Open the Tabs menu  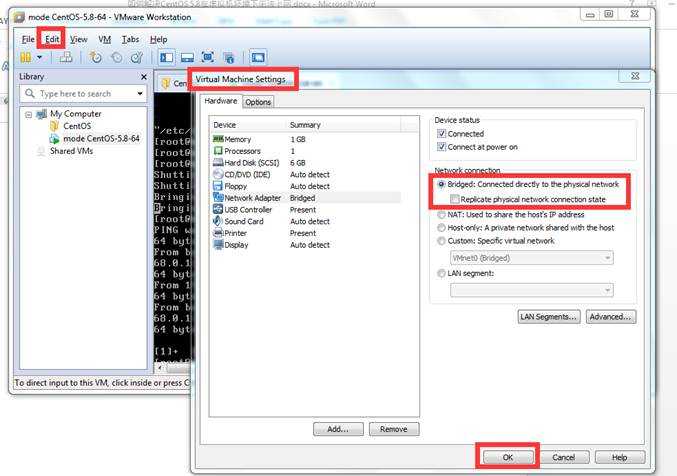[130, 39]
